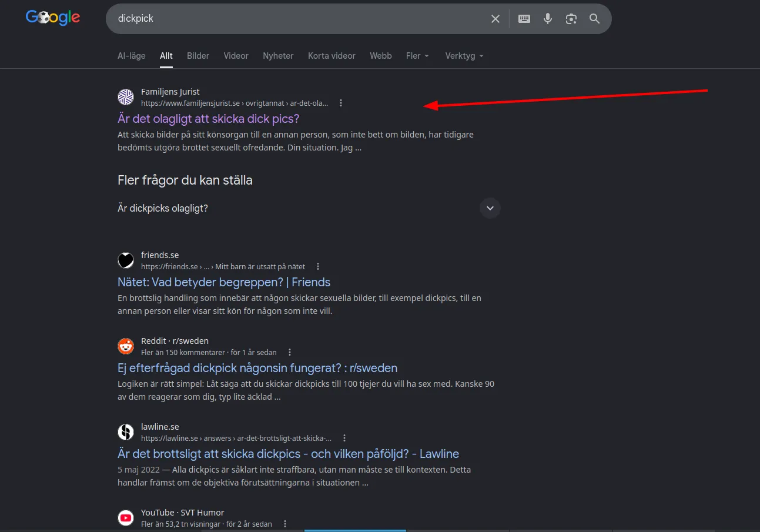Open more options for the YouTube result

pyautogui.click(x=285, y=524)
